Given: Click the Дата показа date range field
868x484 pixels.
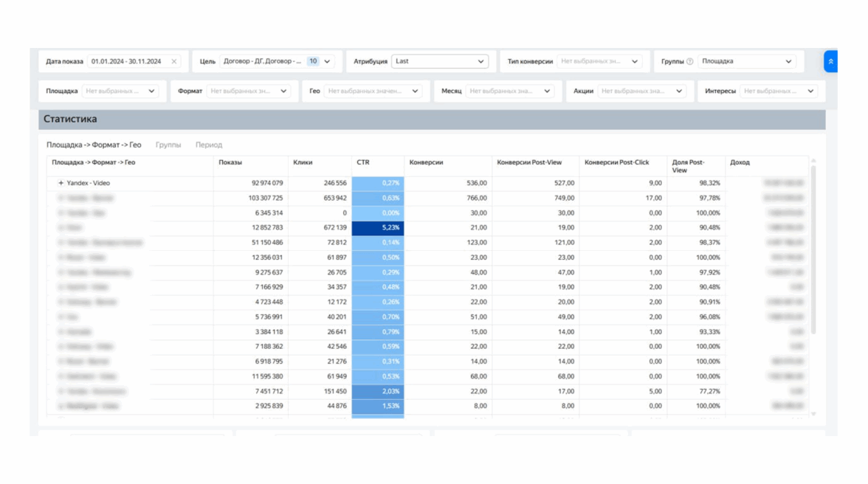Looking at the screenshot, I should coord(126,62).
